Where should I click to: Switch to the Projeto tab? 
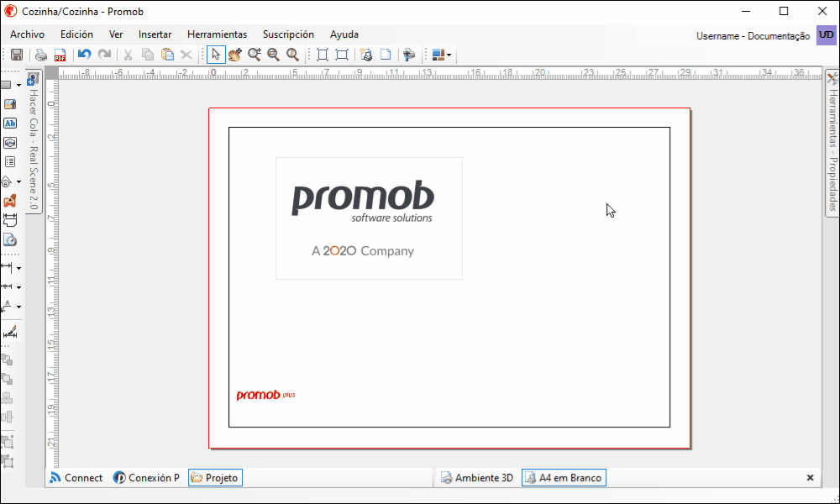tap(215, 478)
